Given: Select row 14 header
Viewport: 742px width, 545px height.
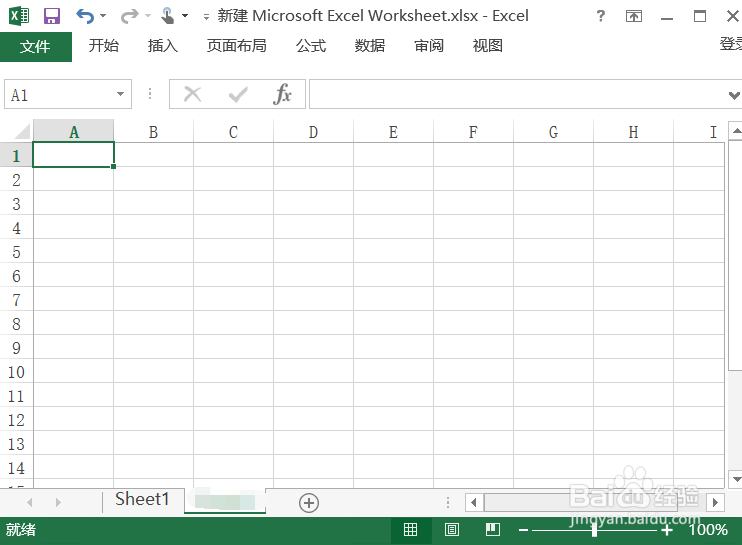Looking at the screenshot, I should [x=16, y=467].
